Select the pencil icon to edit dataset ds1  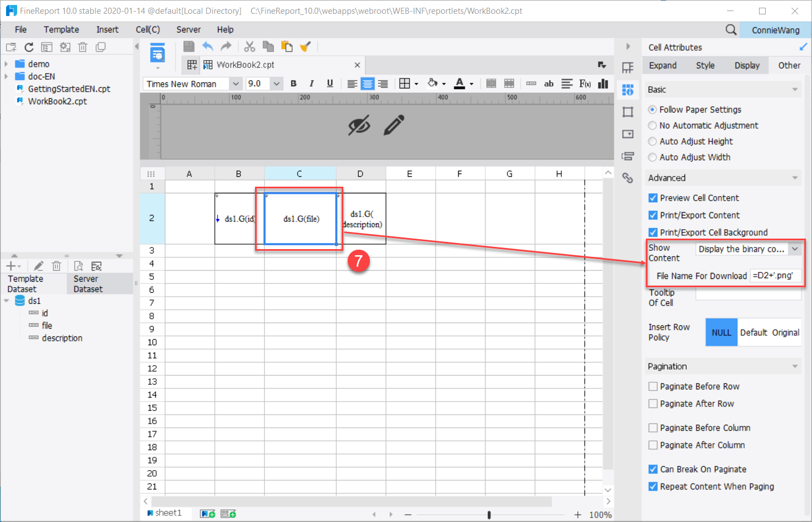[38, 266]
